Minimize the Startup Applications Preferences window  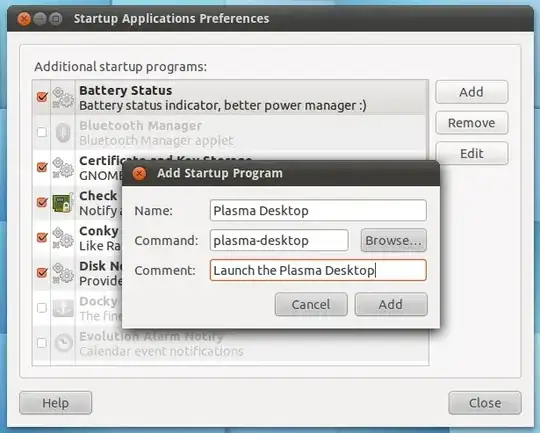click(x=40, y=19)
